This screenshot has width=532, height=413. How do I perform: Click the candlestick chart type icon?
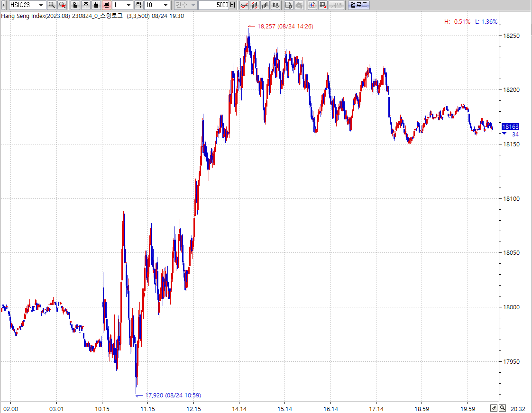click(x=255, y=5)
